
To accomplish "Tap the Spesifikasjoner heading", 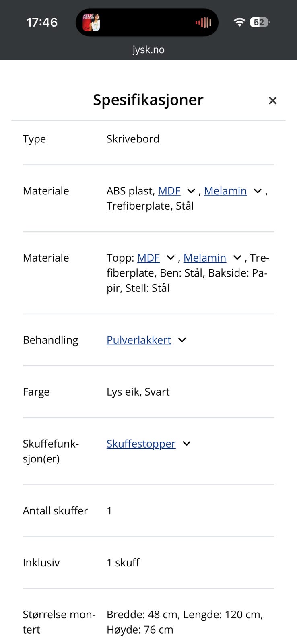I will 148,100.
